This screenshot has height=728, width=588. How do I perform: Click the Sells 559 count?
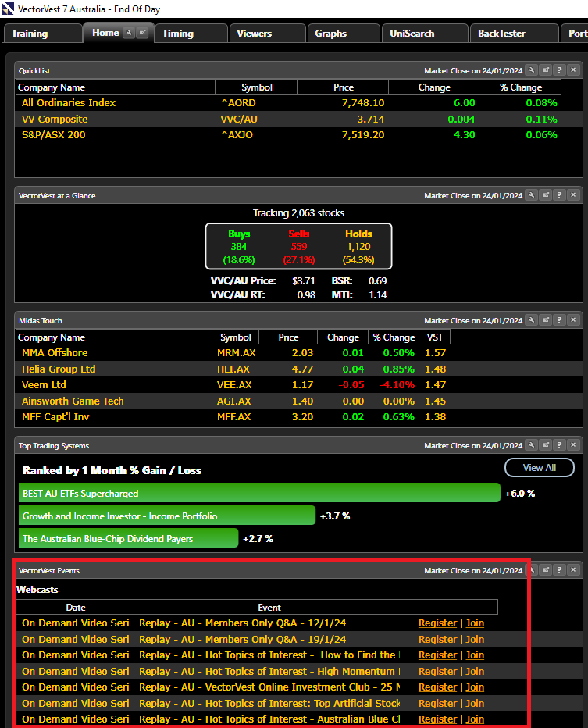(299, 247)
